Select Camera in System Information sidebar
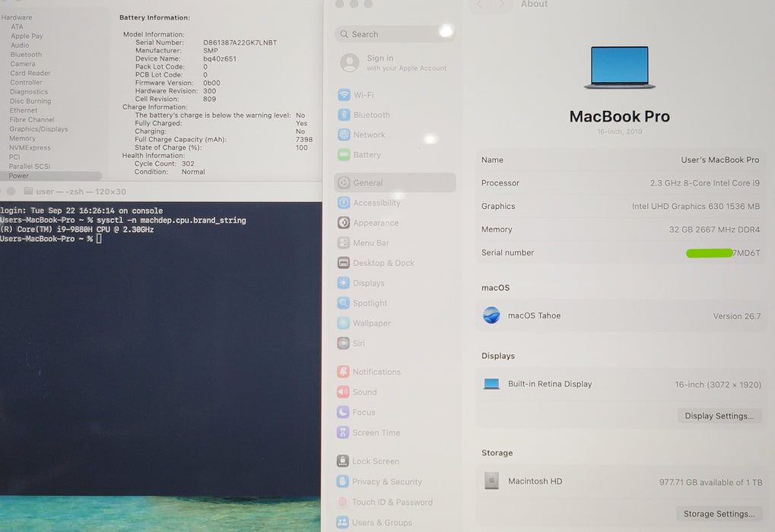 [x=23, y=64]
